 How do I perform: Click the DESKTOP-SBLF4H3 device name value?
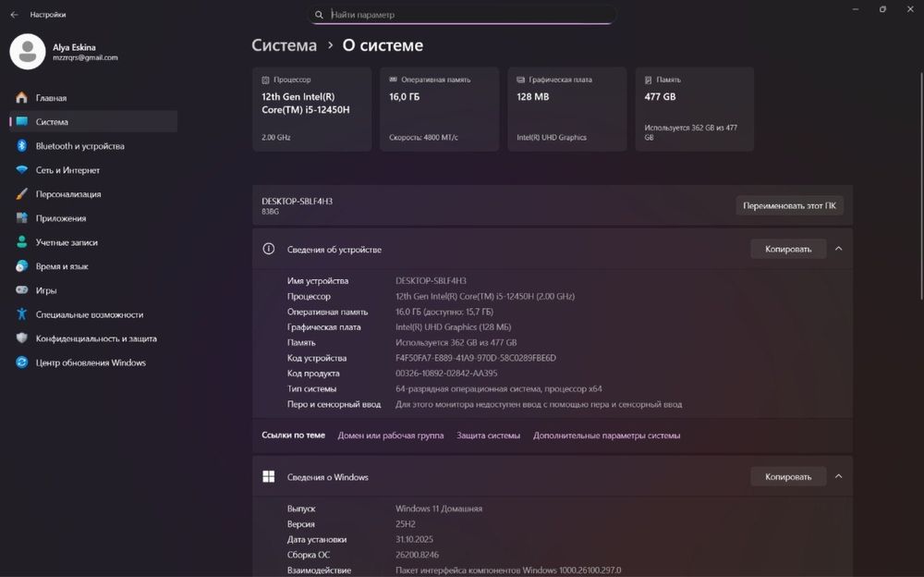pyautogui.click(x=431, y=281)
